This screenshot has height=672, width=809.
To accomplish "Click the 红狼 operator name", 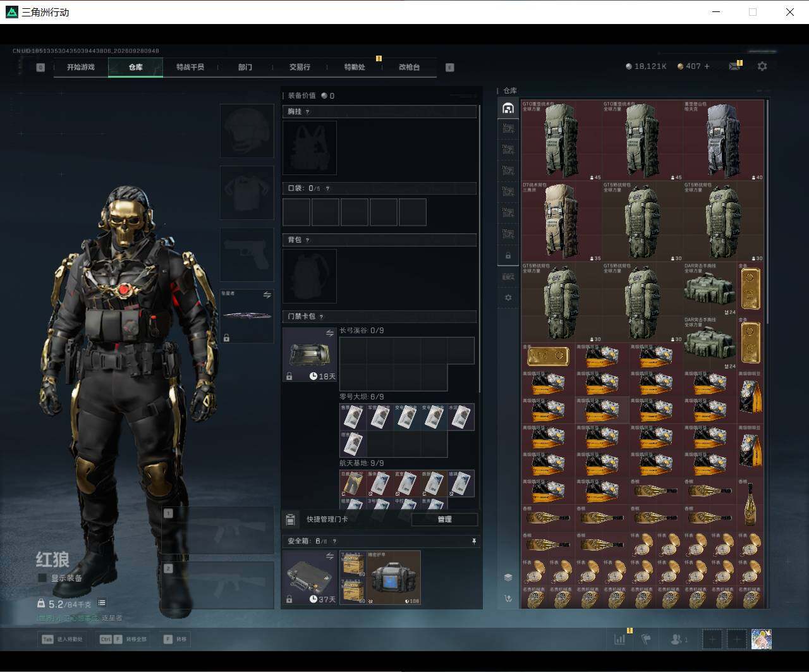I will [52, 559].
